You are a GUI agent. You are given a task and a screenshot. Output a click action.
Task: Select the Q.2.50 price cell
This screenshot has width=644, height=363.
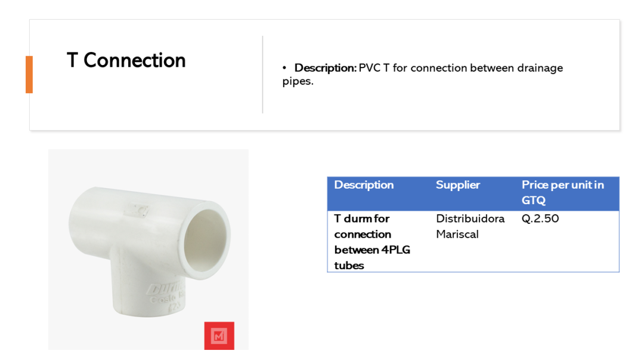540,219
